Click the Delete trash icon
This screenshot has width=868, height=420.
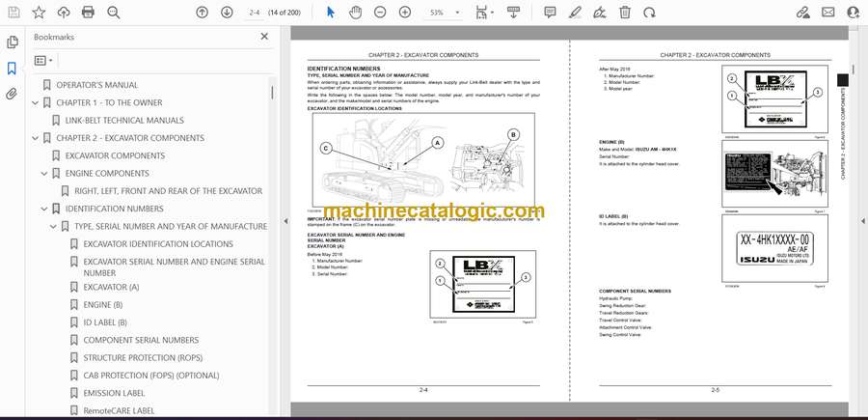click(x=625, y=13)
